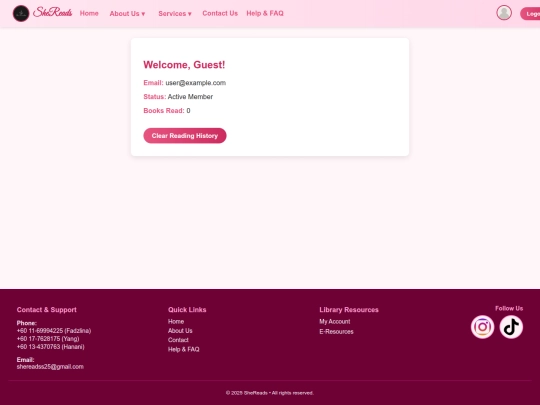Image resolution: width=540 pixels, height=405 pixels.
Task: Open E-Resources under Library Resources
Action: coord(336,332)
